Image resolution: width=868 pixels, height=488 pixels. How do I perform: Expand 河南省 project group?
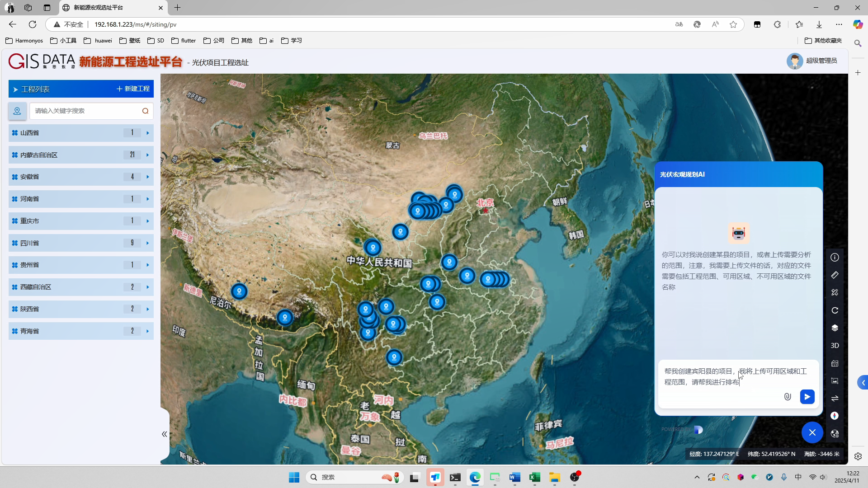pyautogui.click(x=81, y=199)
